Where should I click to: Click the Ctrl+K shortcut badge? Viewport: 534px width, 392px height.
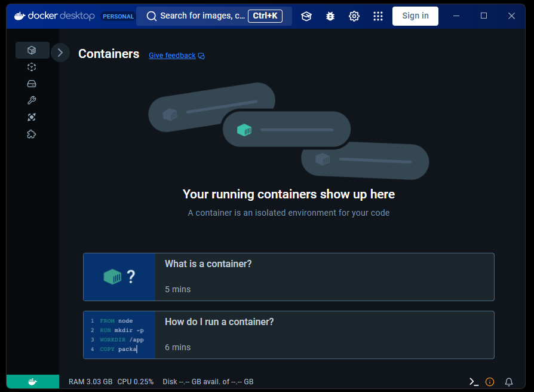265,16
